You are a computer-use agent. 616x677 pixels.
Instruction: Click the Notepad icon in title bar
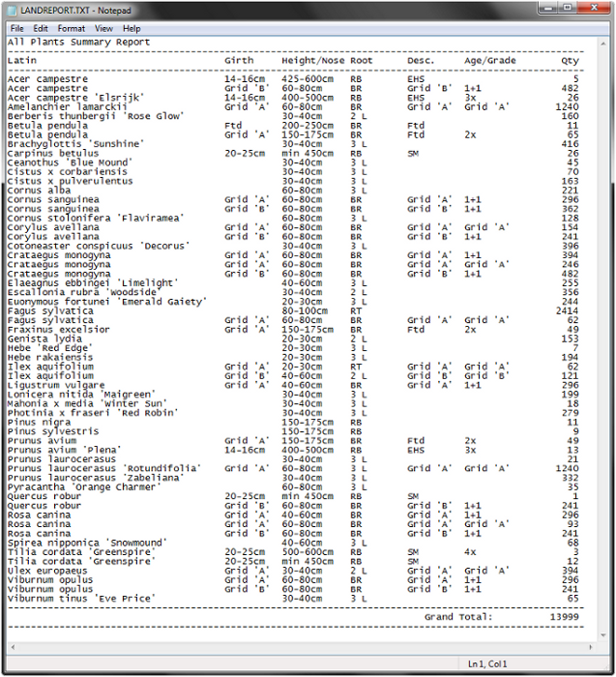click(x=13, y=10)
